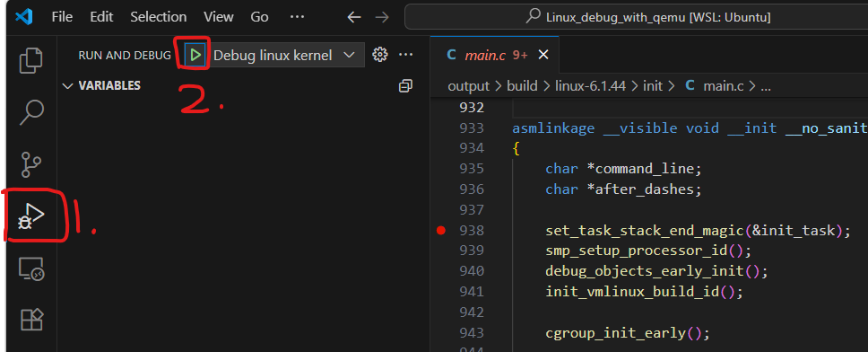
Task: Open the View menu
Action: pos(218,17)
